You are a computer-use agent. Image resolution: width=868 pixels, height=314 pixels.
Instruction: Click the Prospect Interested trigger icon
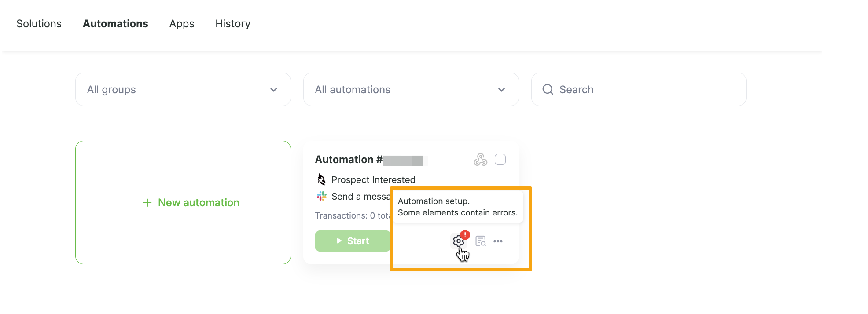[x=322, y=179]
